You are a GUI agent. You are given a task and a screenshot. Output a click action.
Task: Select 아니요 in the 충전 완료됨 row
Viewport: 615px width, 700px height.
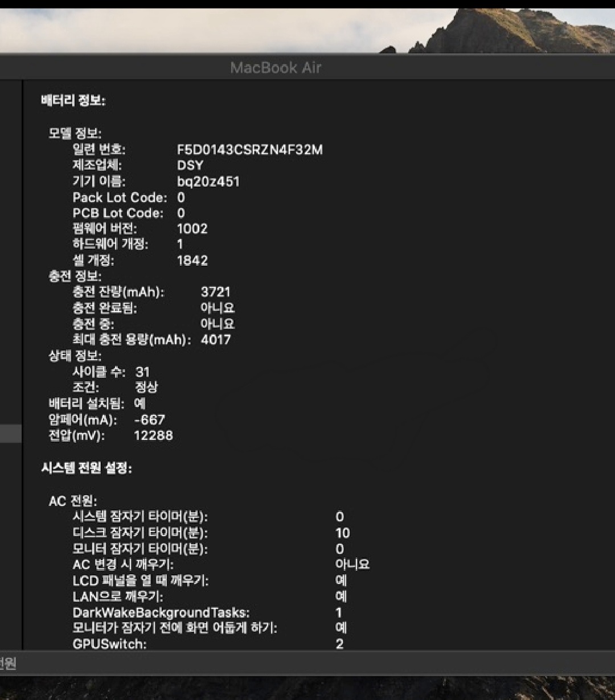tap(218, 308)
